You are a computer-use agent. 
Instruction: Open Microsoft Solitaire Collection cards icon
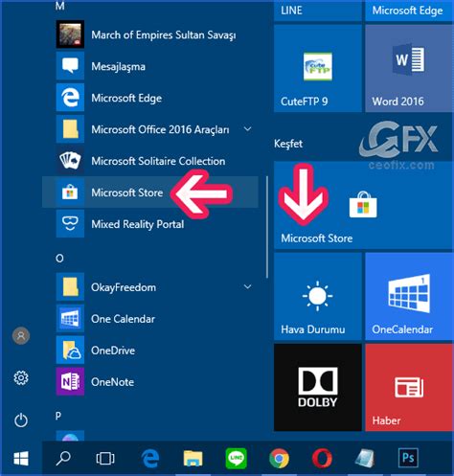coord(70,161)
